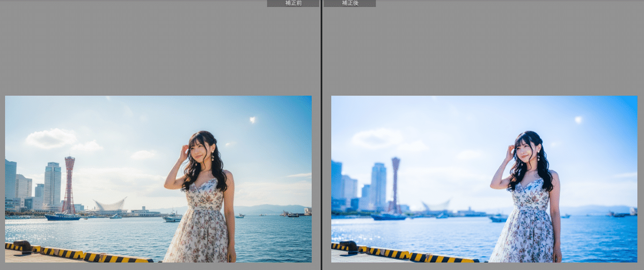The width and height of the screenshot is (644, 270).
Task: Click the blue boat in the after photo
Action: coord(389,217)
